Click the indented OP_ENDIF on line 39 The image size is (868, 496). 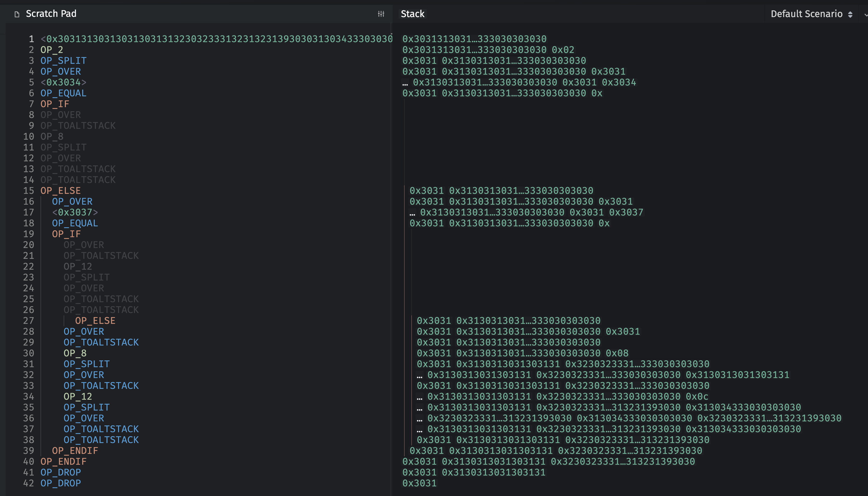pos(75,451)
